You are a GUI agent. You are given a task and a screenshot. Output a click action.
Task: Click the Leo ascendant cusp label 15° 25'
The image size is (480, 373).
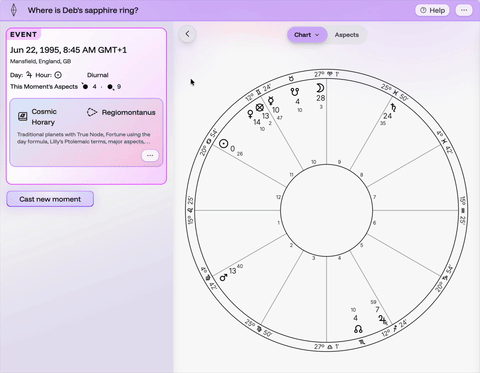click(x=190, y=210)
